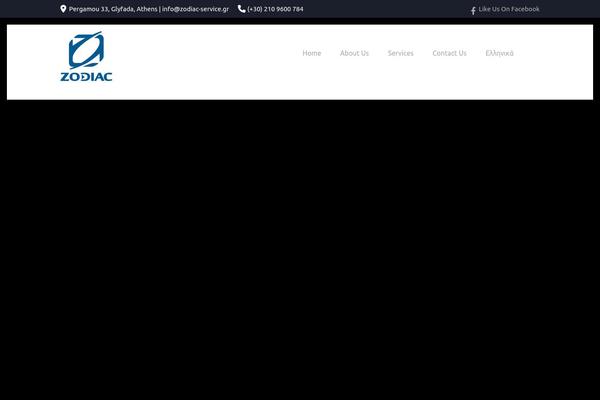Screen dimensions: 600x400
Task: Go to the About Us page
Action: click(354, 53)
